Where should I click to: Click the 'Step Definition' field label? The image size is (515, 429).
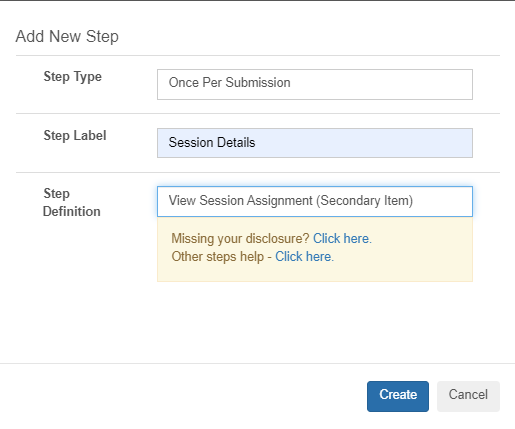point(72,202)
